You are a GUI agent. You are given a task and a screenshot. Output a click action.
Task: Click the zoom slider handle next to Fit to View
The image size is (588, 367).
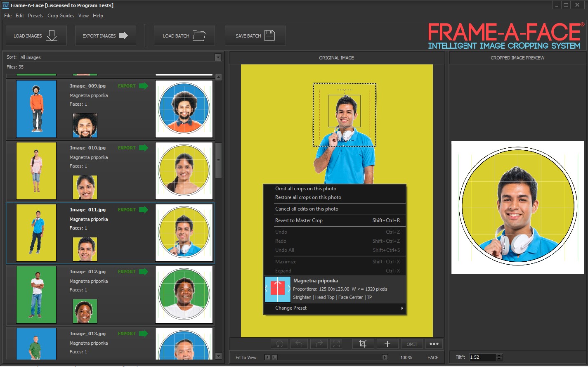coord(275,358)
